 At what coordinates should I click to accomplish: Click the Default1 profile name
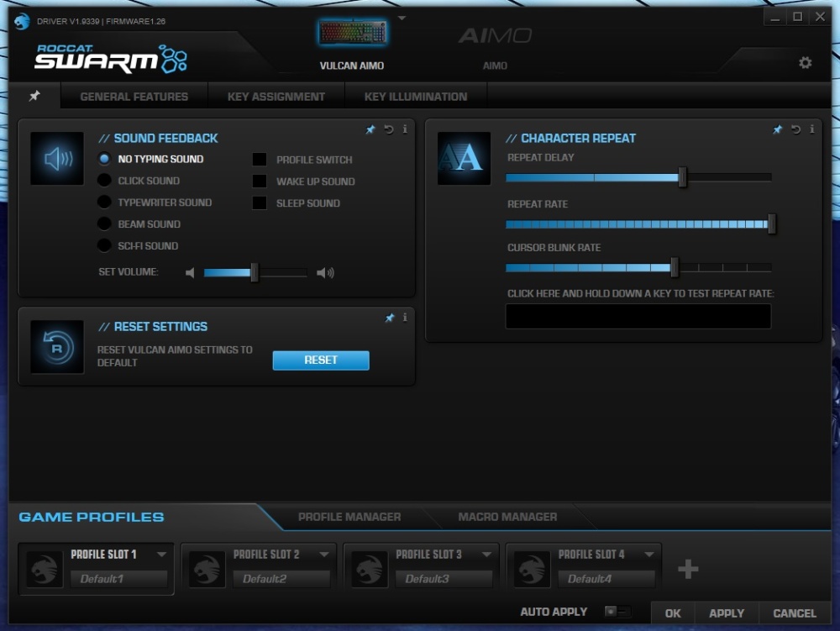tap(119, 579)
